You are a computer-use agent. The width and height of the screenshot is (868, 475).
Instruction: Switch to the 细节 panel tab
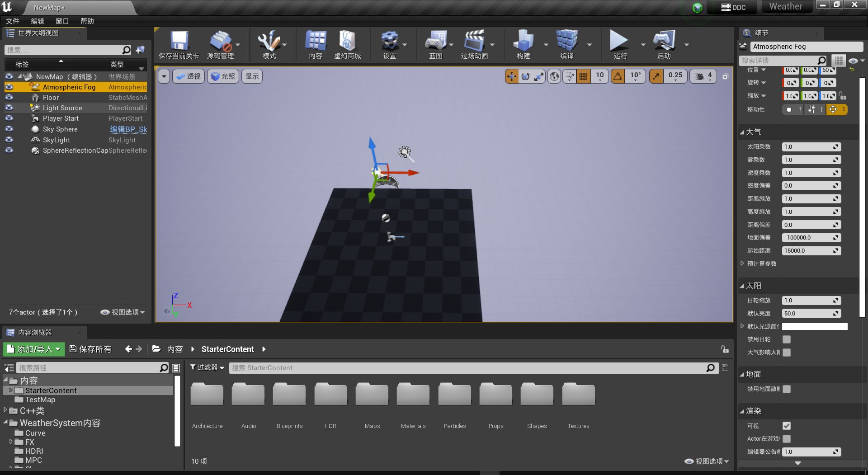[x=761, y=33]
